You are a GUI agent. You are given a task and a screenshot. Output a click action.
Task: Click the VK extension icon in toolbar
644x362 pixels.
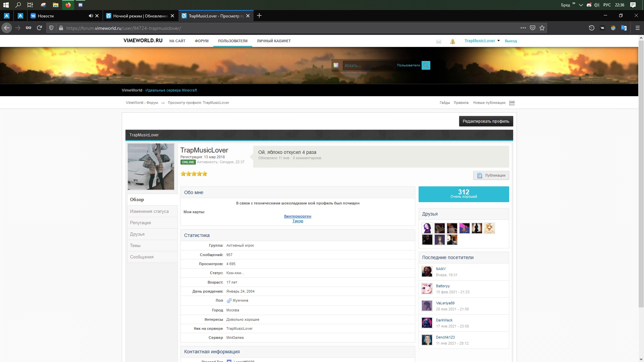click(602, 28)
